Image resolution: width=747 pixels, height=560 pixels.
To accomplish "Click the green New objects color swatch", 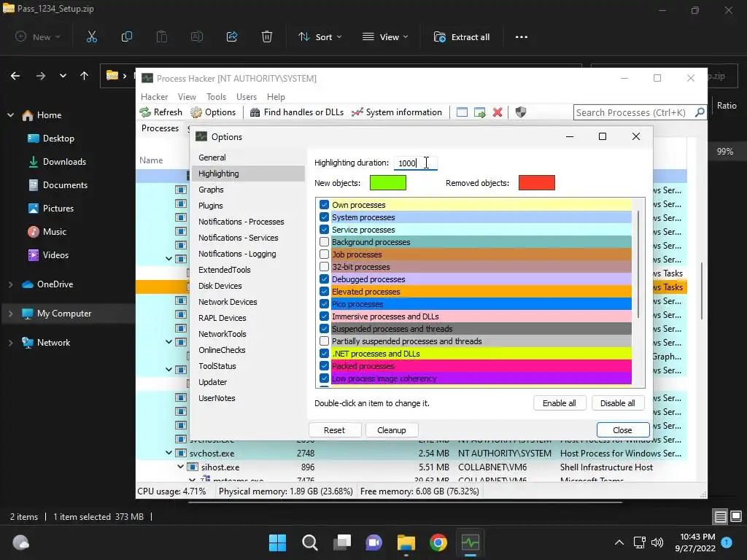I will tap(388, 183).
